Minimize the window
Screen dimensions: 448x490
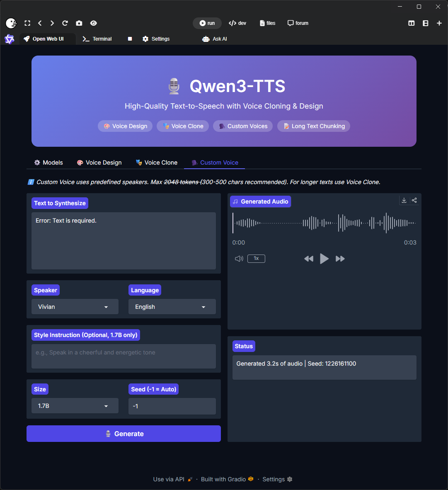pyautogui.click(x=400, y=7)
